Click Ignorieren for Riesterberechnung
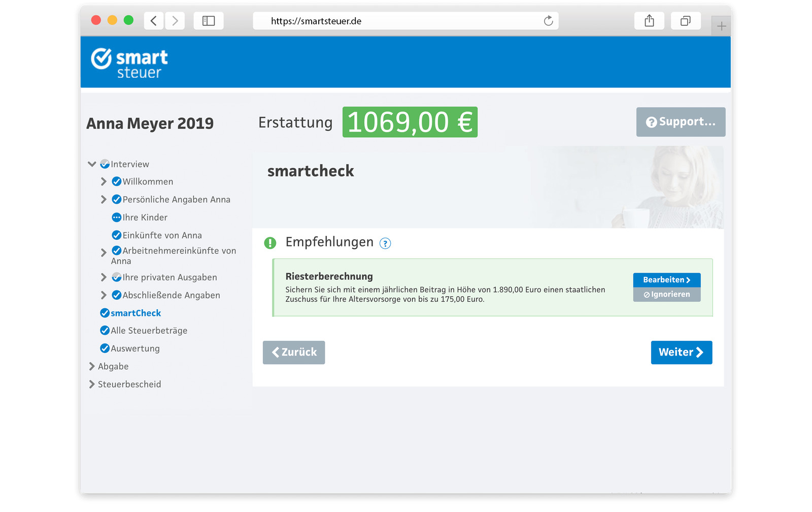812x512 pixels. (667, 295)
